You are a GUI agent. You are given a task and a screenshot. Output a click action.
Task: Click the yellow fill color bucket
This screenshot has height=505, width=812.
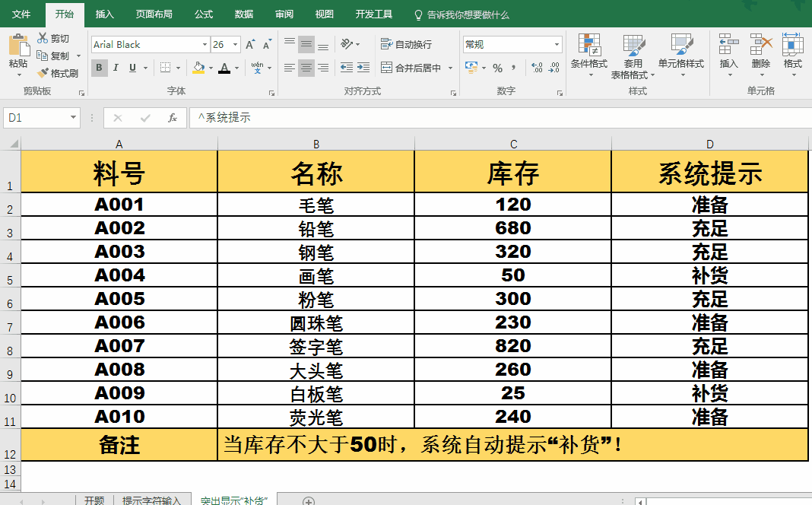[x=198, y=68]
